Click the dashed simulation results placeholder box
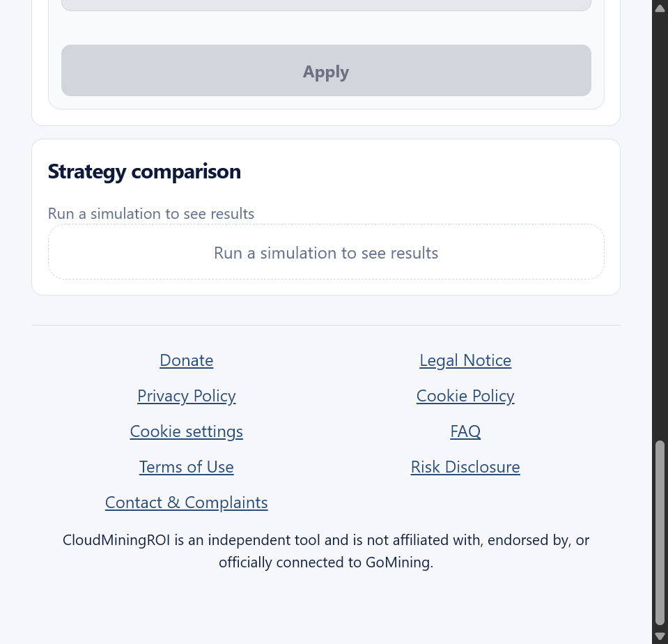This screenshot has width=668, height=644. (326, 252)
